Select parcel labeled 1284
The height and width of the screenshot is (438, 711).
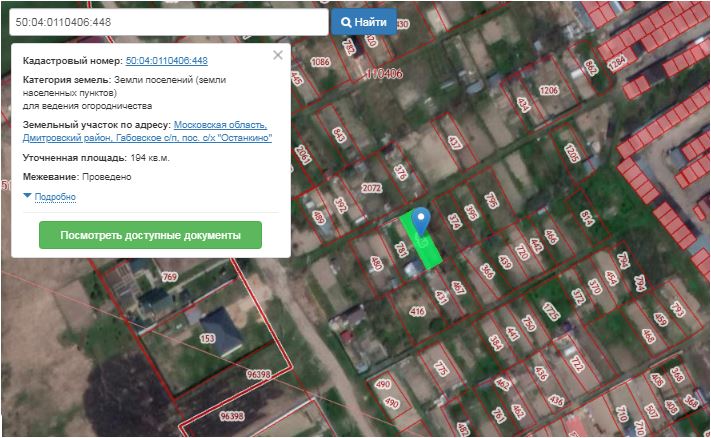[x=617, y=63]
